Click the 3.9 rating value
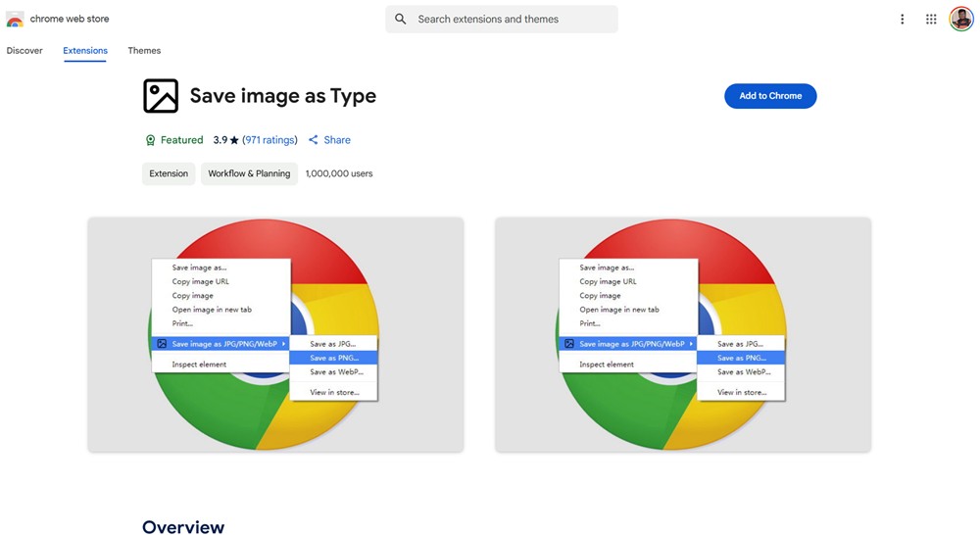Image resolution: width=980 pixels, height=535 pixels. coord(220,140)
